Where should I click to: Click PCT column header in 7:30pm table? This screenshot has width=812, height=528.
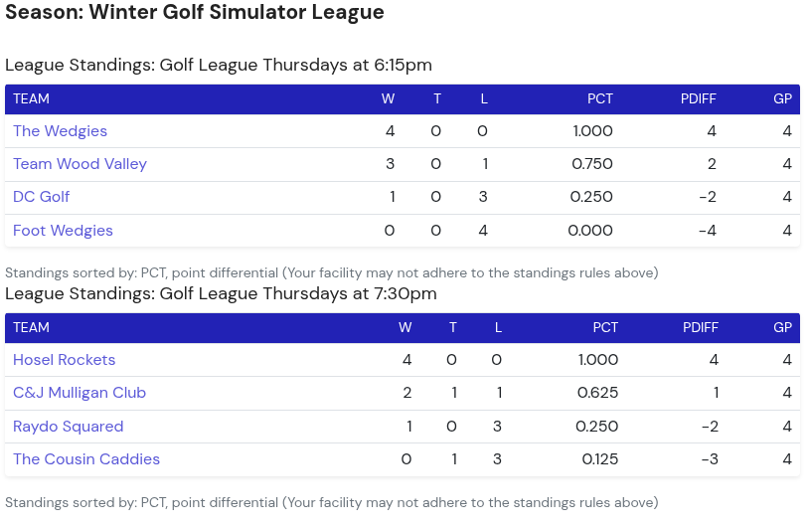click(604, 327)
